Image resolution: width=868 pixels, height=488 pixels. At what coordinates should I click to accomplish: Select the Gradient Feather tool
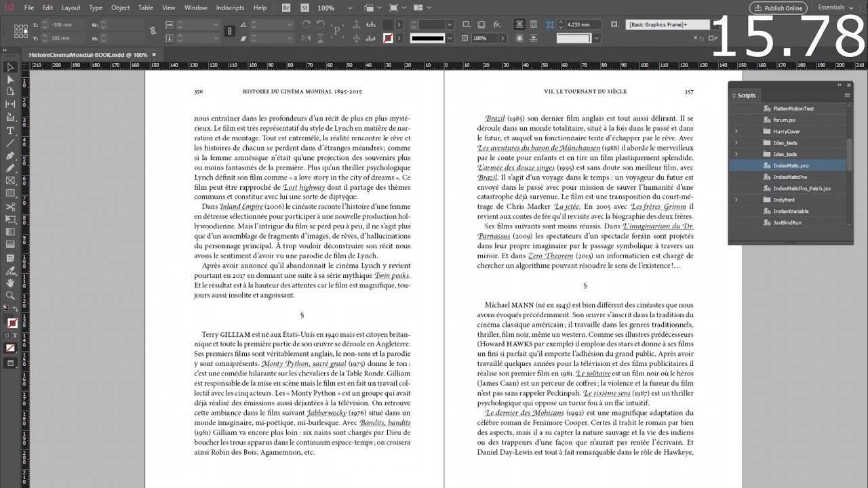10,245
